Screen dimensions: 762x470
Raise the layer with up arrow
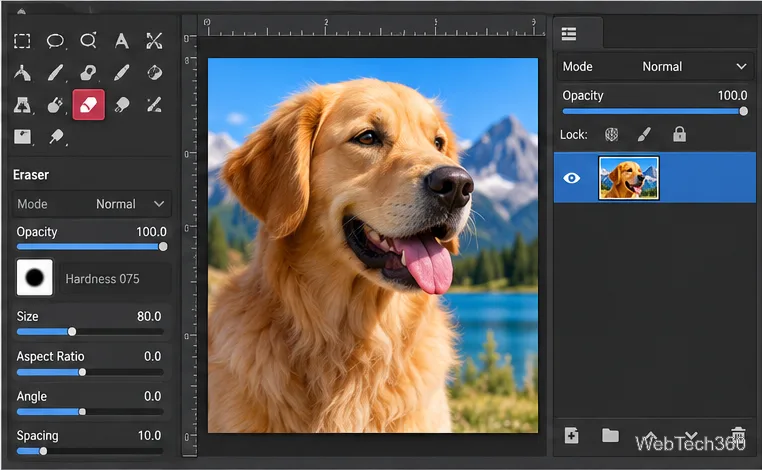pyautogui.click(x=650, y=435)
